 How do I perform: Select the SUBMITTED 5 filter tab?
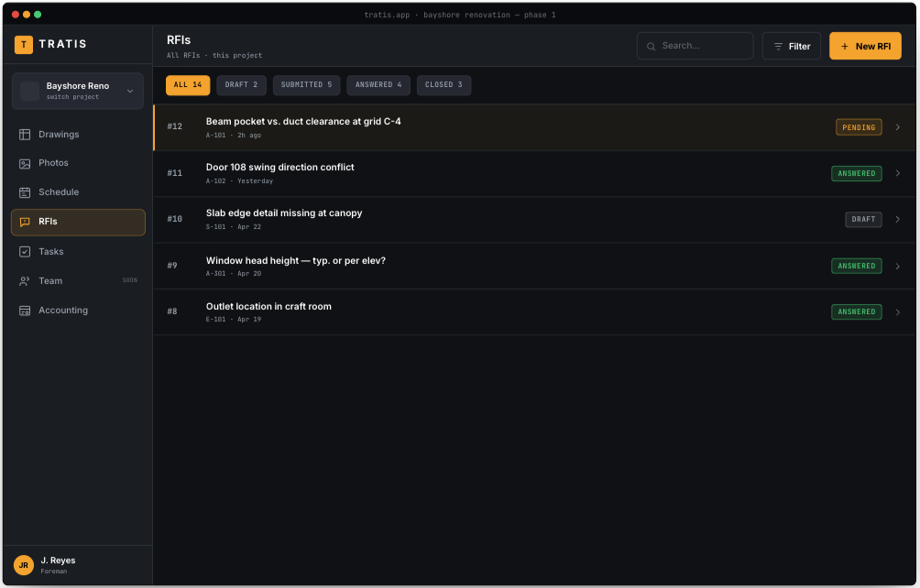point(306,85)
